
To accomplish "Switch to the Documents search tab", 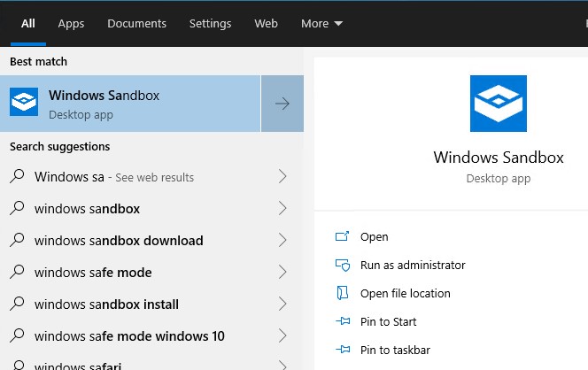I will [136, 24].
